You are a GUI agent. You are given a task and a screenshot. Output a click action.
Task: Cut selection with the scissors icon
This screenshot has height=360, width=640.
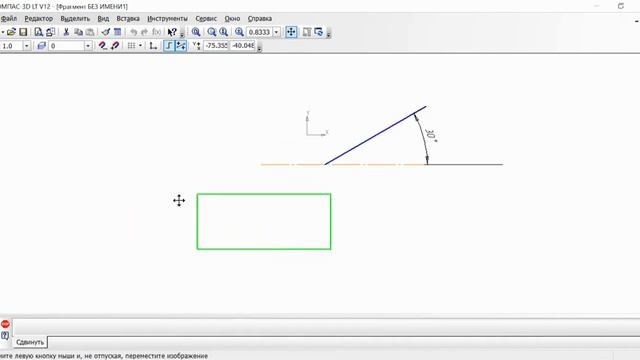(66, 32)
